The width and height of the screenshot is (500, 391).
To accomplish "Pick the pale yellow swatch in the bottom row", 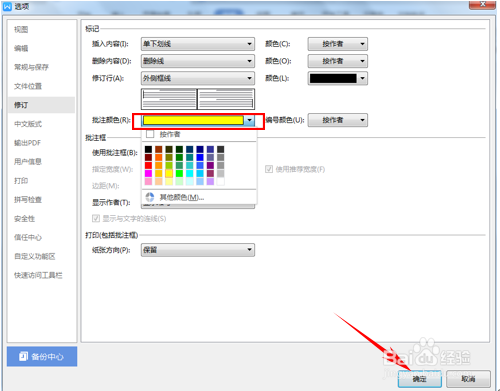I will pos(169,181).
